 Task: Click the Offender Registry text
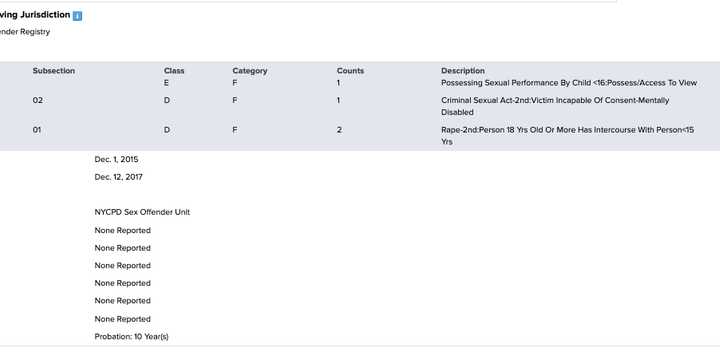point(25,32)
